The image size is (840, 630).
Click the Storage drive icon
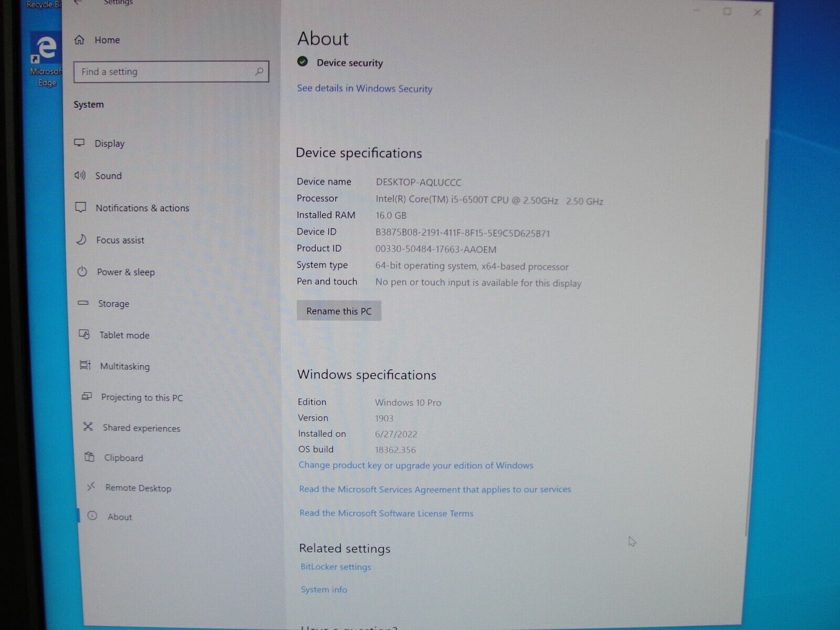(83, 303)
